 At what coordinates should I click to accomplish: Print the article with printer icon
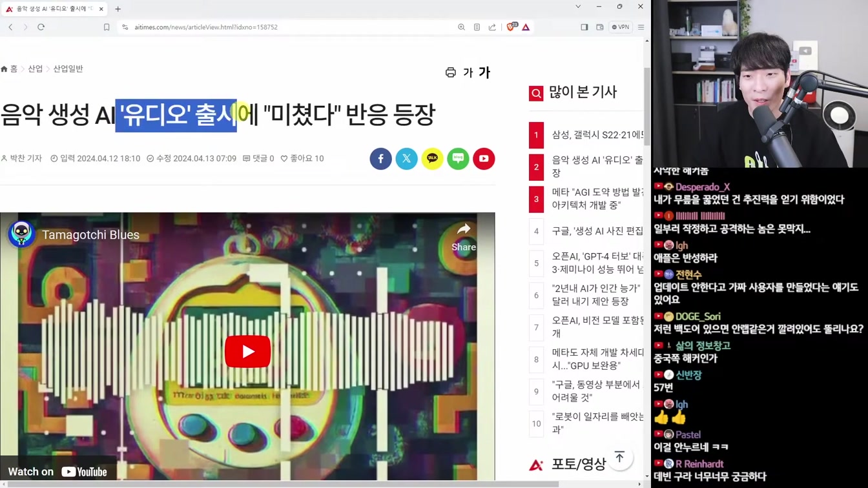click(451, 72)
